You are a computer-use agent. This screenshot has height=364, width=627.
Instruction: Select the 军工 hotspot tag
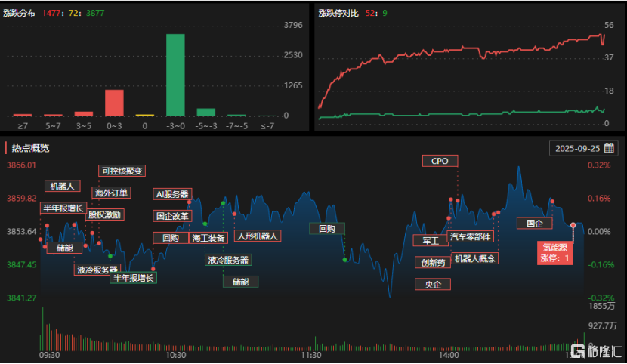tap(431, 241)
